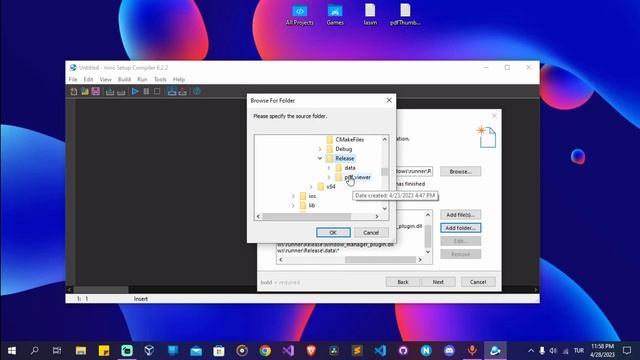Open the Edit menu
This screenshot has height=360, width=640.
[88, 79]
